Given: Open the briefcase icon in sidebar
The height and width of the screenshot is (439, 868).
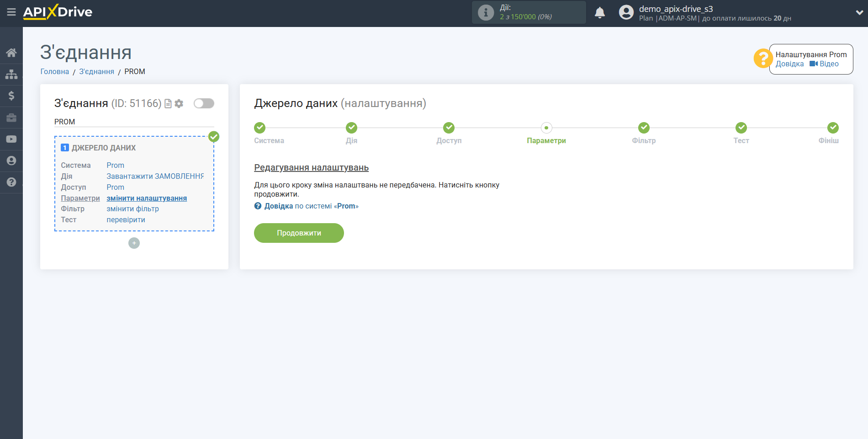Looking at the screenshot, I should tap(11, 118).
